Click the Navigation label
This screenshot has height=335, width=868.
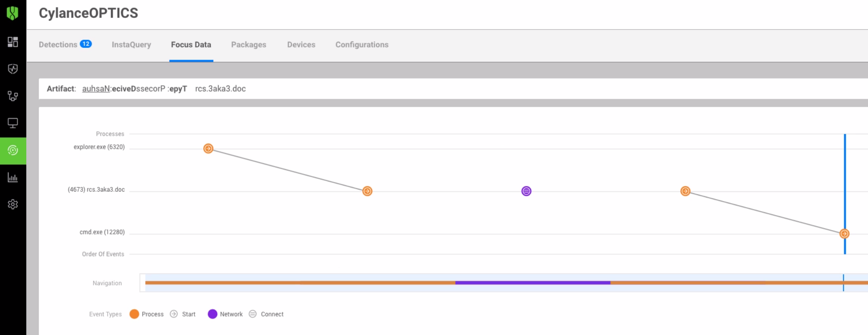point(107,283)
